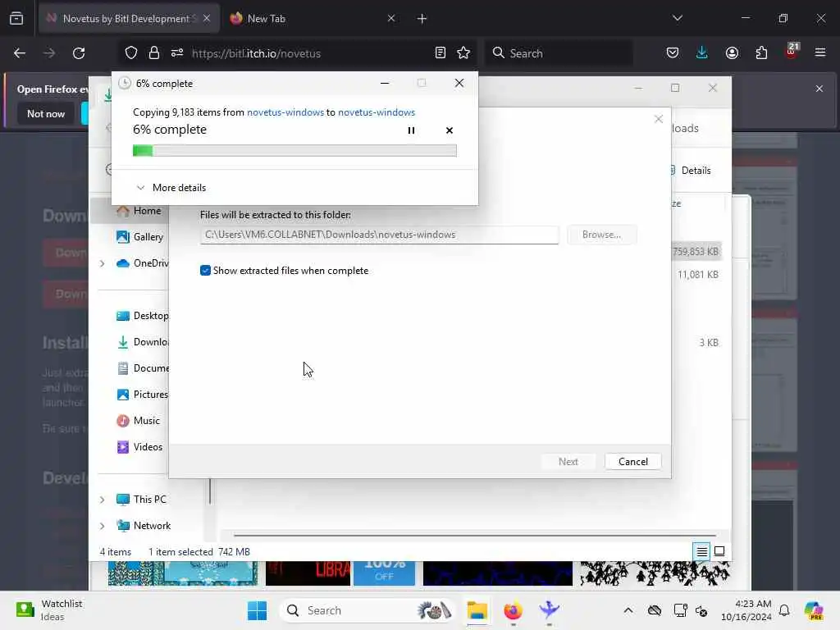
Task: Open the novetus-windows destination link
Action: pos(376,112)
